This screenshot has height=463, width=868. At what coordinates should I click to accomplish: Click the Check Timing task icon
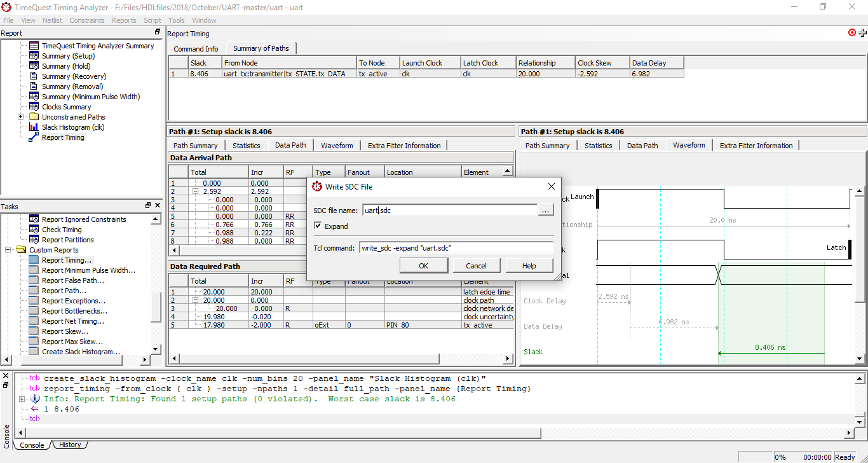pyautogui.click(x=34, y=230)
